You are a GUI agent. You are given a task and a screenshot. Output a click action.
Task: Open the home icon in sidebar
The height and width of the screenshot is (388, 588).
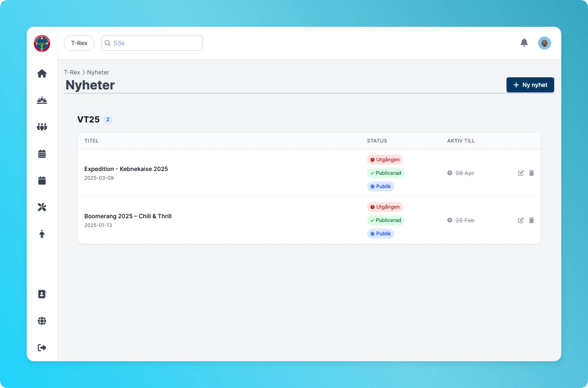click(42, 74)
